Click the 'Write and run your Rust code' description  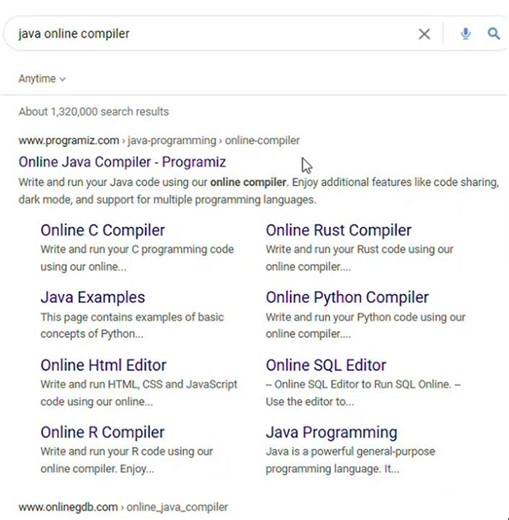pyautogui.click(x=359, y=258)
